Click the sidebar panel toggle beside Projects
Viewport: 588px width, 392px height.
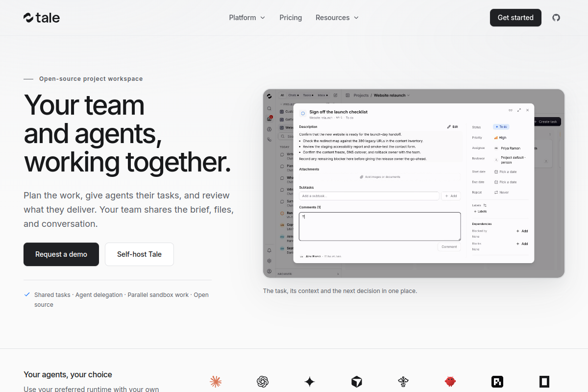pos(347,95)
